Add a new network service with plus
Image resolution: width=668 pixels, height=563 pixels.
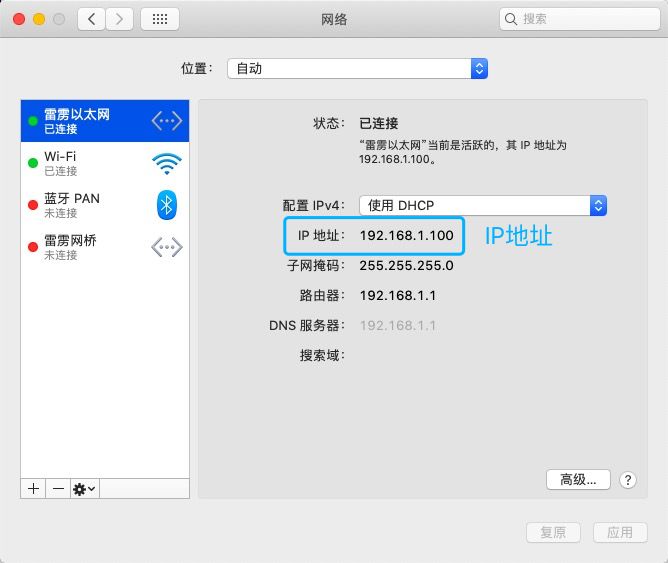[33, 488]
